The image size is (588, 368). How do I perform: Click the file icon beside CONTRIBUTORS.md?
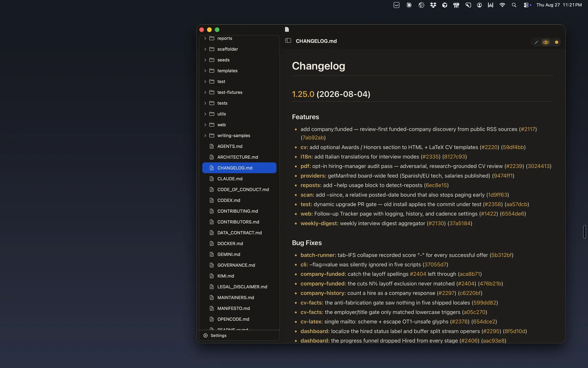tap(211, 222)
